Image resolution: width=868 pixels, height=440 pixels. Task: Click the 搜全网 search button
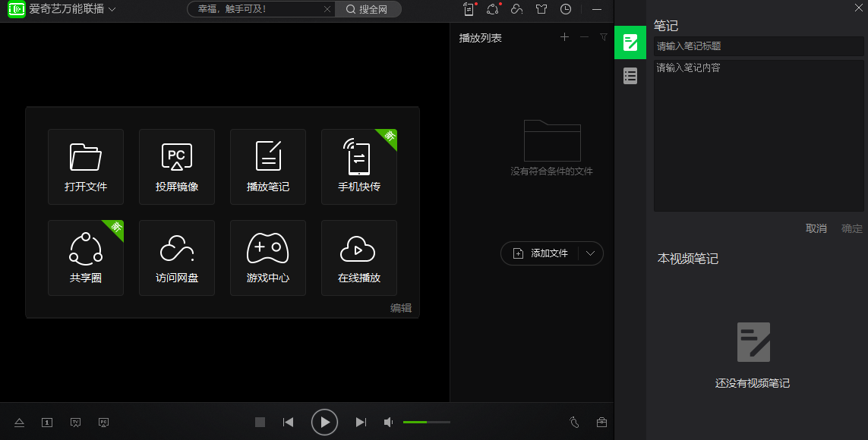coord(368,10)
